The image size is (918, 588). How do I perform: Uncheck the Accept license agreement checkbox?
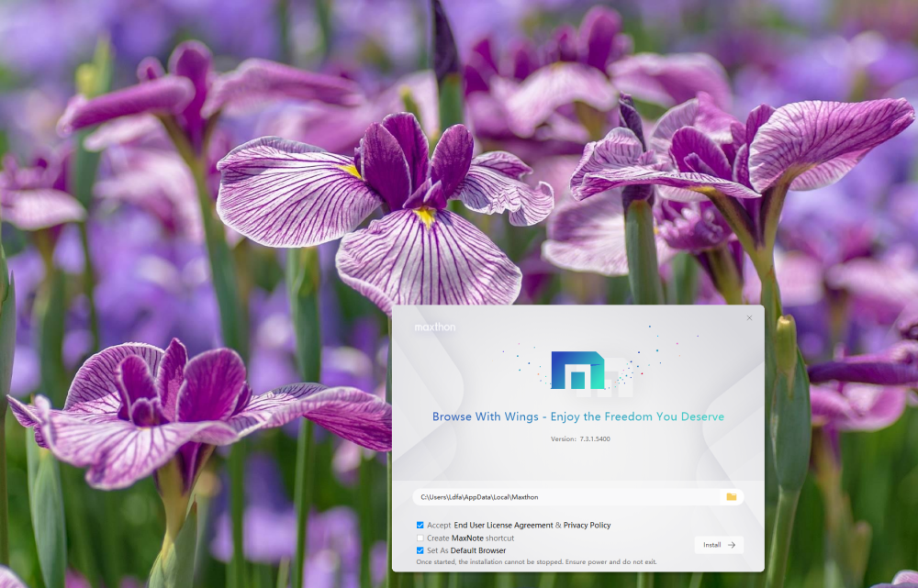tap(420, 526)
